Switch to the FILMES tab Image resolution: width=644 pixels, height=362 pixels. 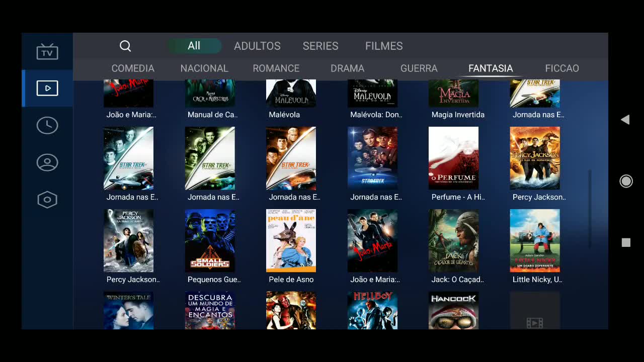coord(384,46)
